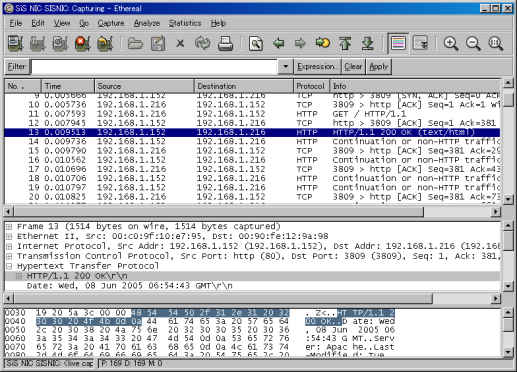
Task: Click packet details vertical scrollbar up arrow
Action: pos(508,226)
